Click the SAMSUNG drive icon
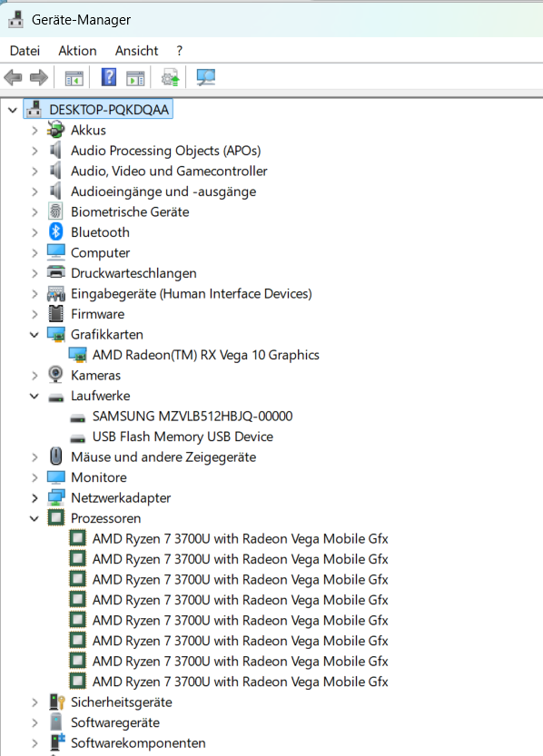 pyautogui.click(x=78, y=417)
